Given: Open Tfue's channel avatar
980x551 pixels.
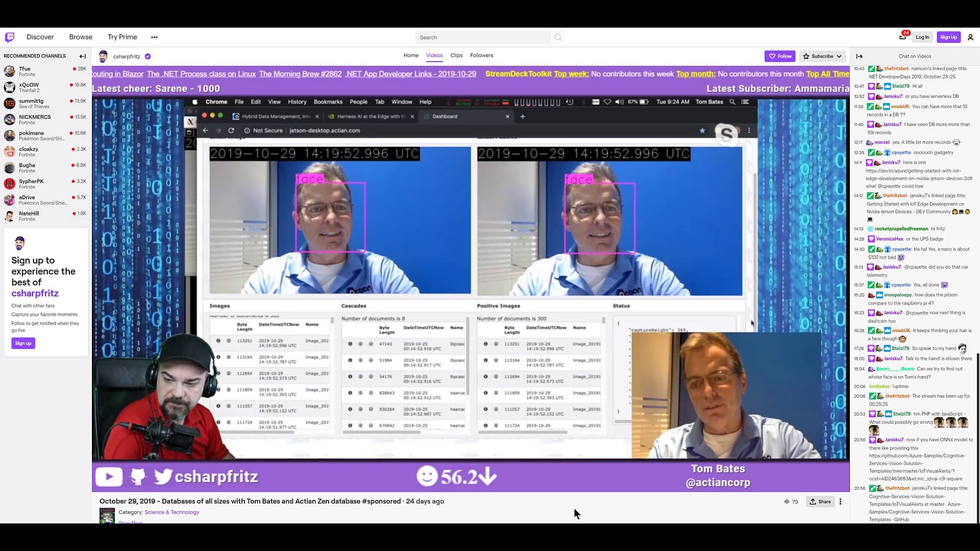Looking at the screenshot, I should pyautogui.click(x=10, y=71).
